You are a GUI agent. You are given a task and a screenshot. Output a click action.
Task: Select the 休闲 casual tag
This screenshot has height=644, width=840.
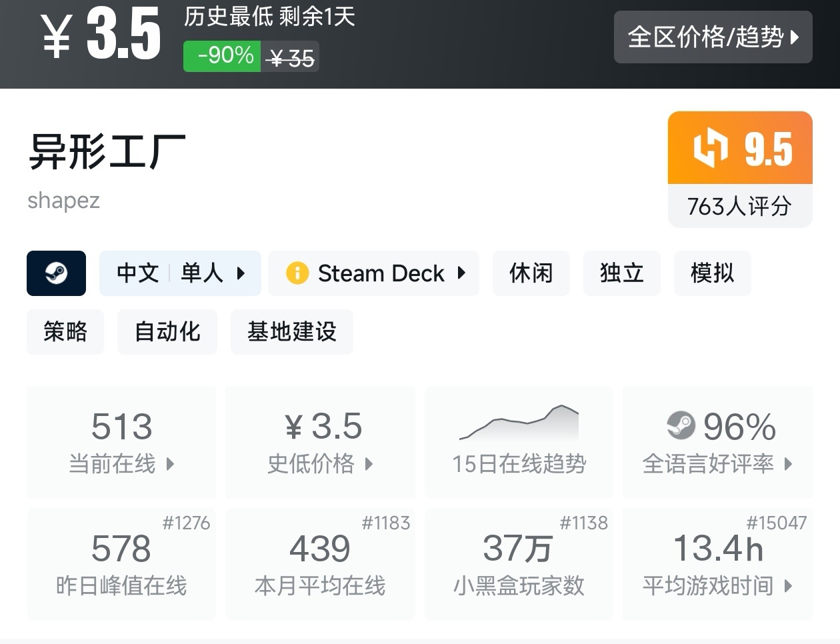[531, 273]
